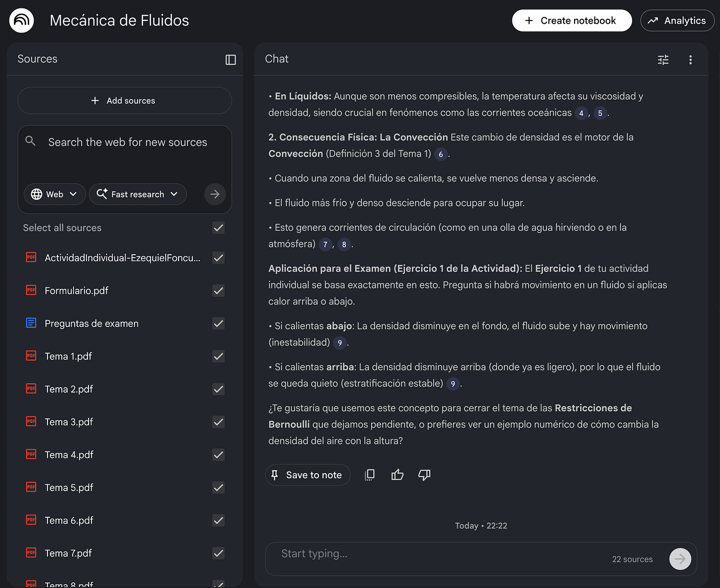This screenshot has width=720, height=588.
Task: Click the Mecánica de Fluidos notebook title
Action: pos(119,20)
